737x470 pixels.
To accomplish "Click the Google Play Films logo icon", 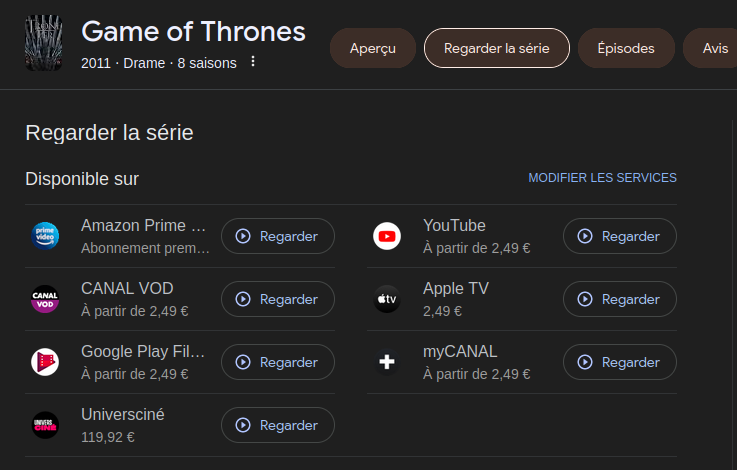I will [x=45, y=362].
